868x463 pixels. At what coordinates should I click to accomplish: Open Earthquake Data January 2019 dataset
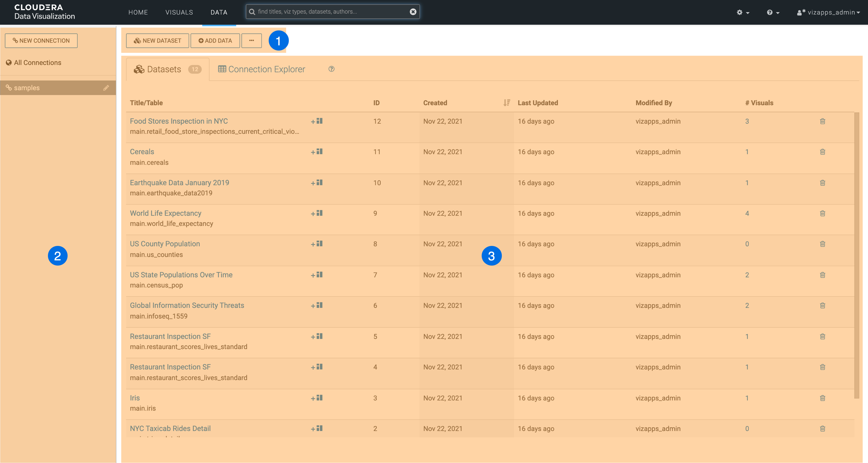[179, 183]
